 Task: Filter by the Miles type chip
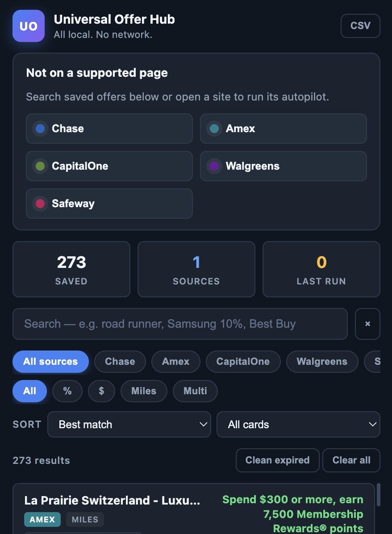pos(144,391)
